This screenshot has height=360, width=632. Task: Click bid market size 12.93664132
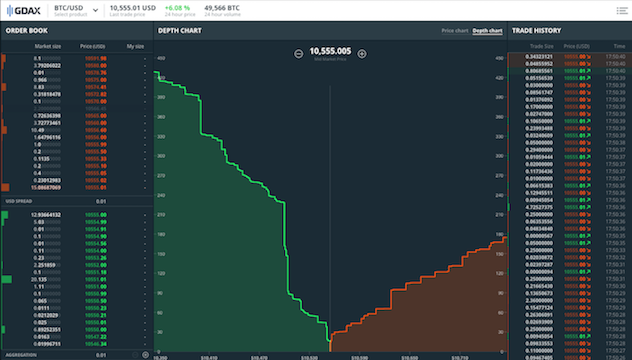tap(46, 215)
